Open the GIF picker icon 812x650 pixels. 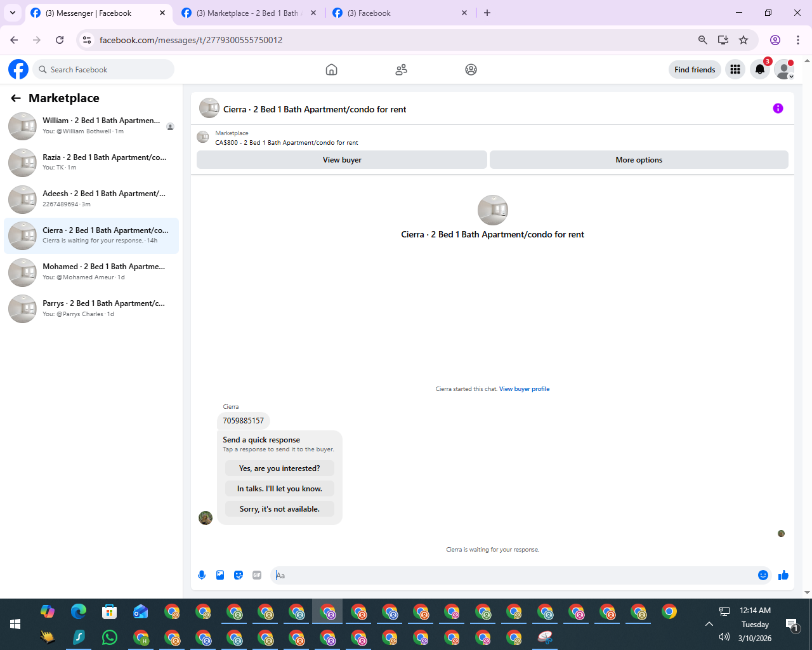257,575
